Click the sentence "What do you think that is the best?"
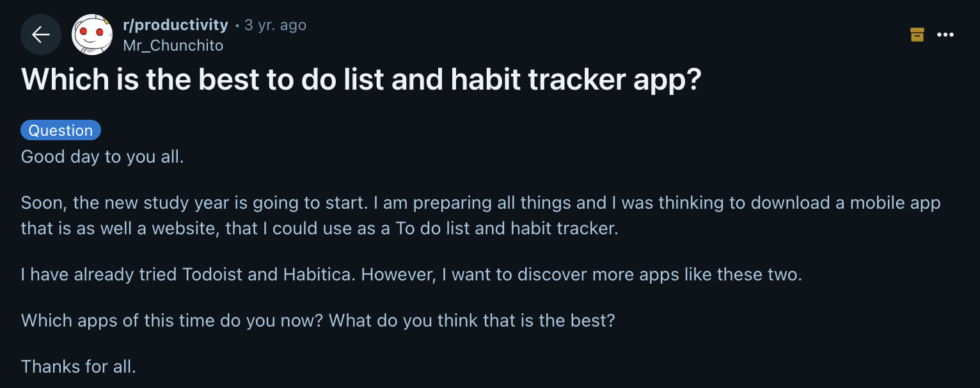Viewport: 980px width, 388px height. (471, 320)
